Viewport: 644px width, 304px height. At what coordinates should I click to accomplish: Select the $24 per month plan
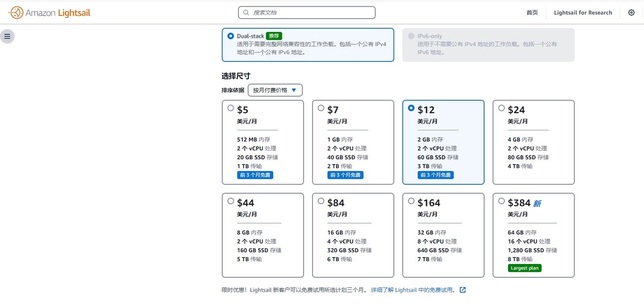tap(534, 142)
